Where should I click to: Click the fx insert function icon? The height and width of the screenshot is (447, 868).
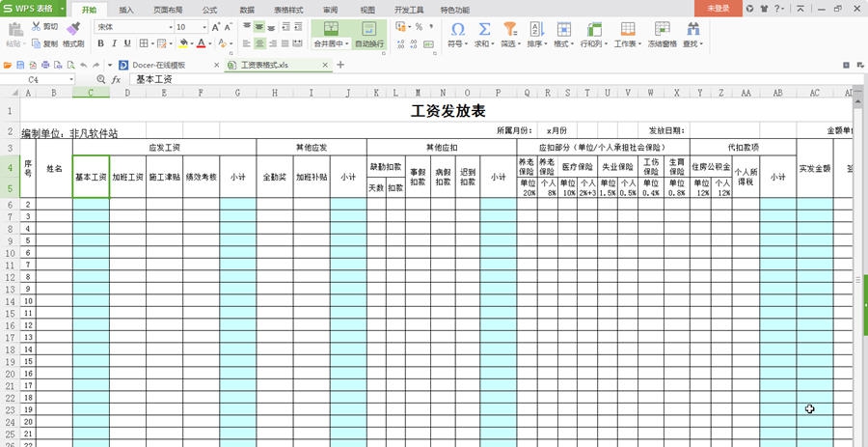tap(116, 80)
